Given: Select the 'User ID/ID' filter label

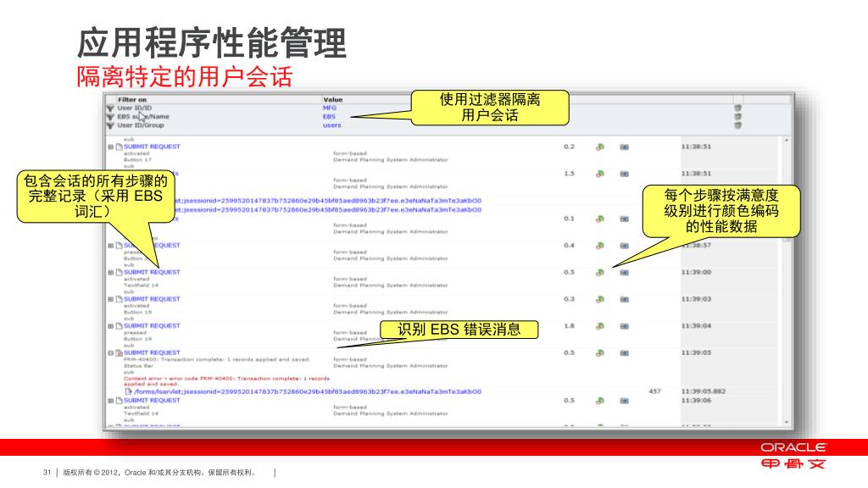Looking at the screenshot, I should point(134,108).
